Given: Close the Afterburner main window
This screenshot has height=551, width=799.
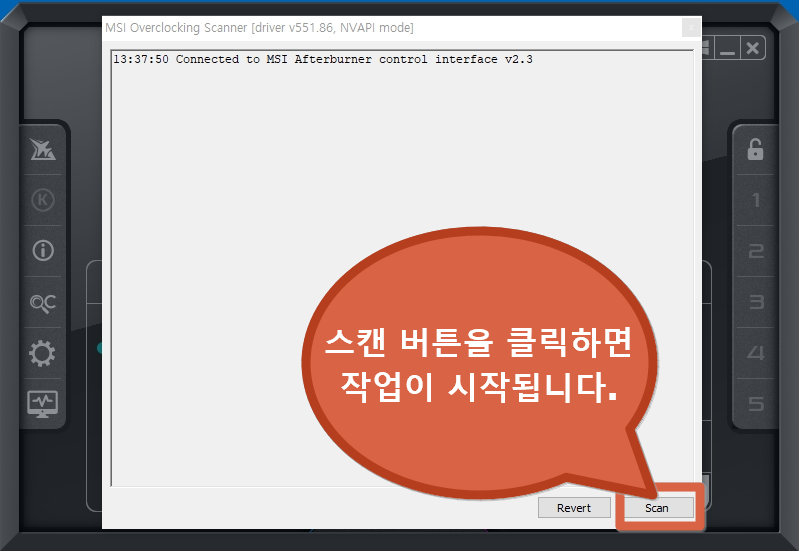Looking at the screenshot, I should pyautogui.click(x=753, y=48).
